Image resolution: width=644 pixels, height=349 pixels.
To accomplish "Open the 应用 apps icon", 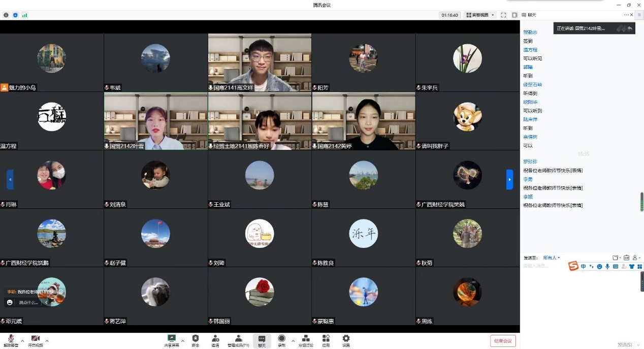I will (x=326, y=340).
